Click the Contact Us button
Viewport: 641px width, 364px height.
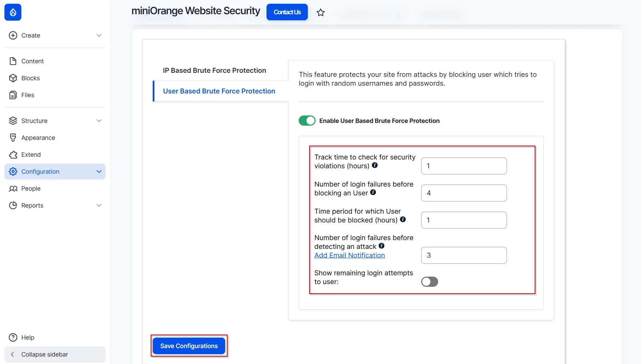click(x=287, y=12)
